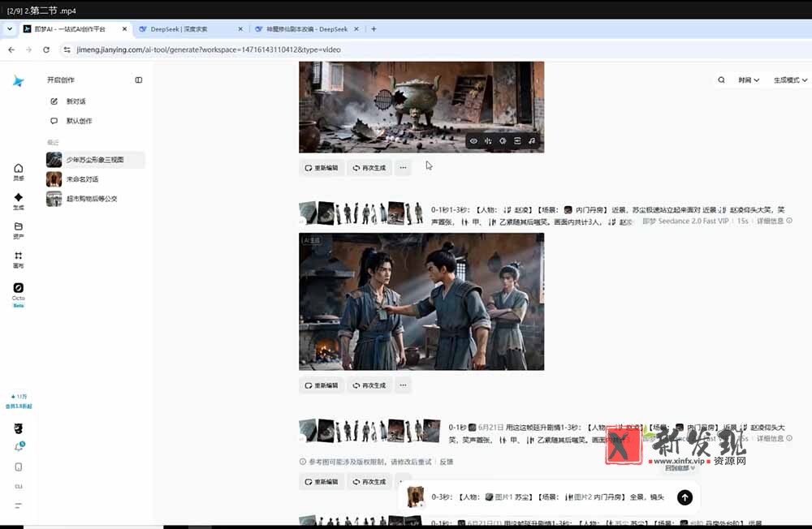
Task: Open the cauldron room video thumbnail
Action: (x=421, y=106)
